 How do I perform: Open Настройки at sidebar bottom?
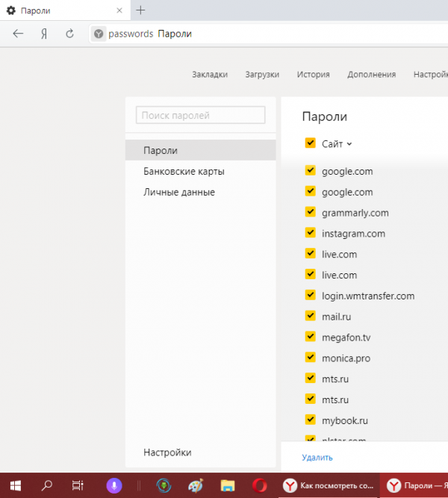(167, 452)
